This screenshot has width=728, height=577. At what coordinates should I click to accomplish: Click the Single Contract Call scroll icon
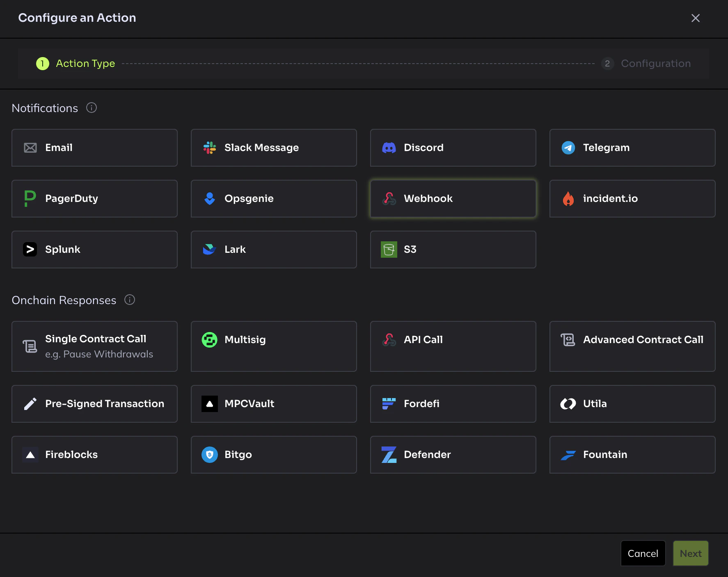click(30, 346)
